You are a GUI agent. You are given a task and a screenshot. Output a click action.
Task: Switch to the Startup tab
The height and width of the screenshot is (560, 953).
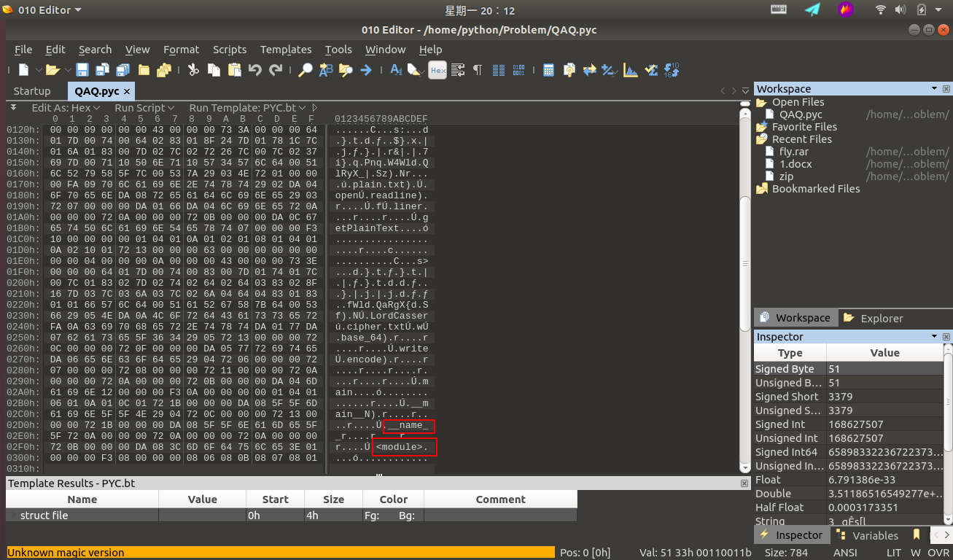(x=32, y=91)
